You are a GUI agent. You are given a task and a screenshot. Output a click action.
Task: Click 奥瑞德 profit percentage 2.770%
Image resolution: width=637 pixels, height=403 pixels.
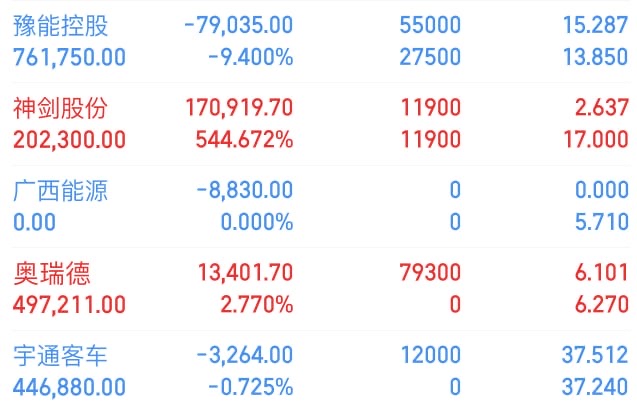tap(254, 304)
